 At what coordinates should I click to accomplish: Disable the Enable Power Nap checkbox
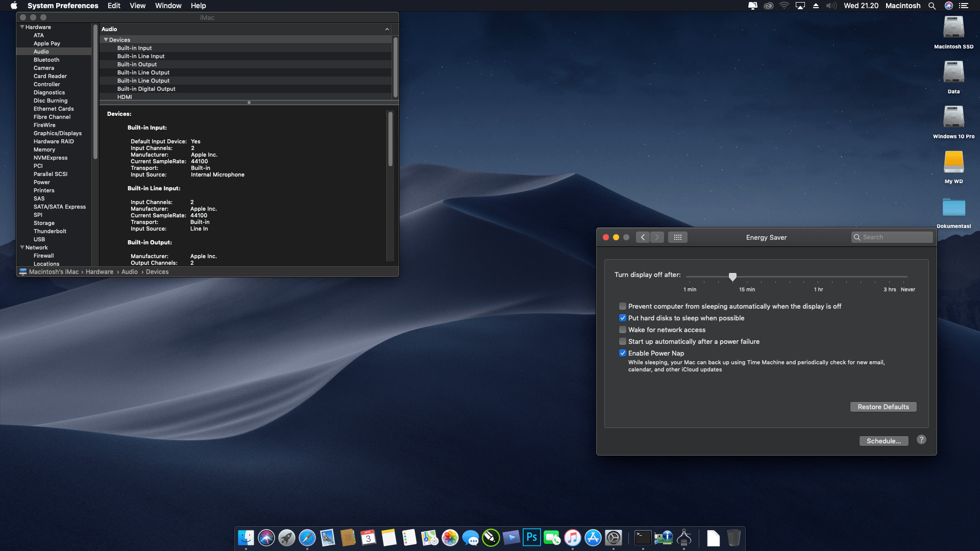coord(623,353)
